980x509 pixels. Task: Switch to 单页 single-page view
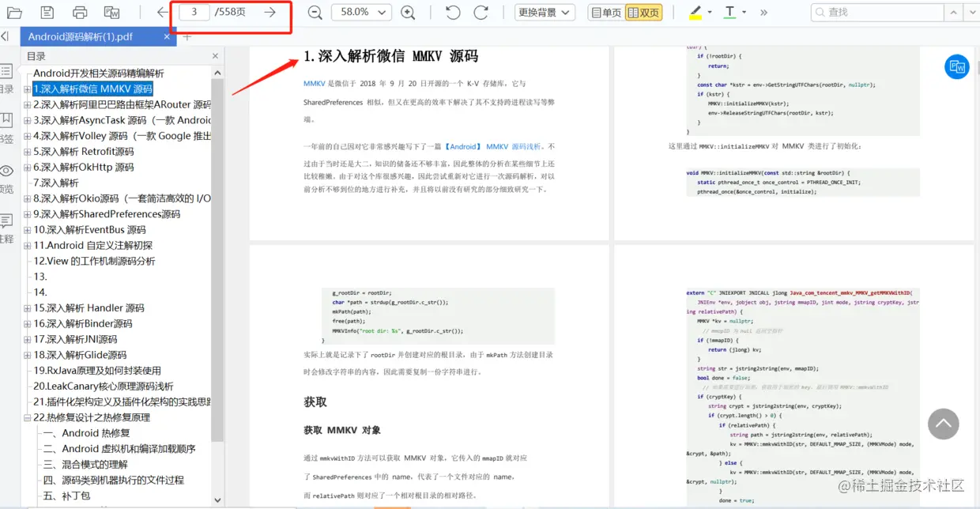pos(605,13)
